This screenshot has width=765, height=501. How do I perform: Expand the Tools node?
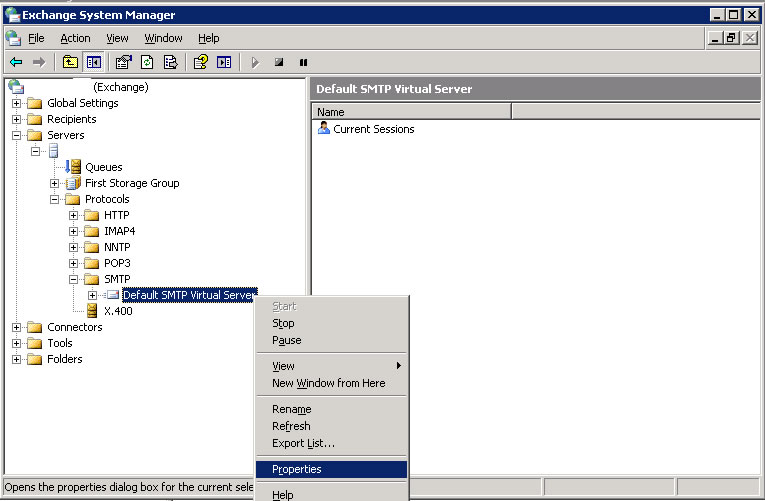(17, 343)
